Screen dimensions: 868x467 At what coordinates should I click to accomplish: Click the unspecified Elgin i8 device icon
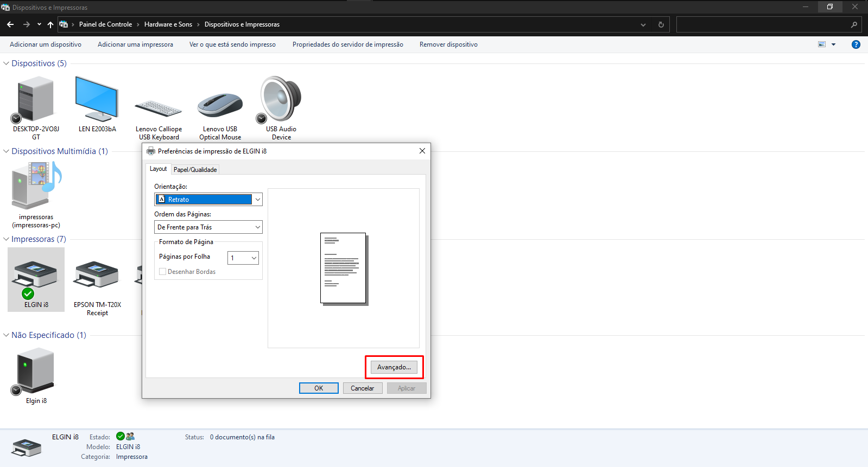[x=36, y=372]
